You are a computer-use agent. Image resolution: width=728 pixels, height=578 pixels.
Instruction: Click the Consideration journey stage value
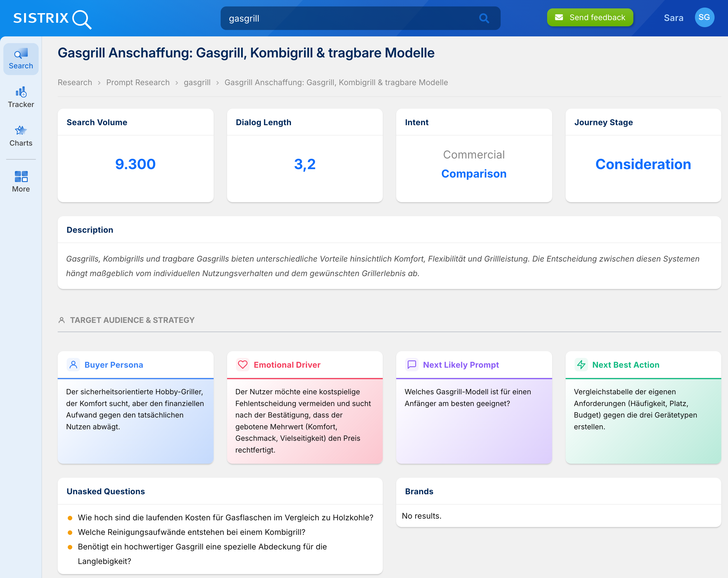(643, 164)
